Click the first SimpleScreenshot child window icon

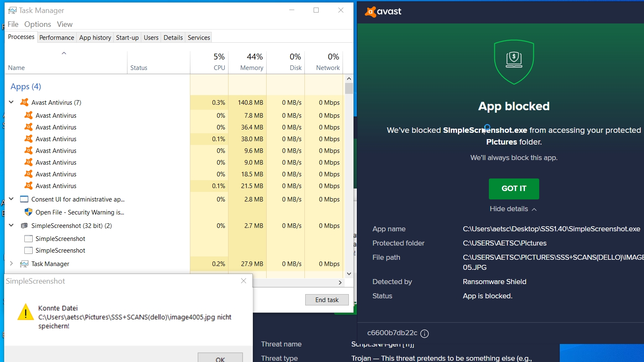point(29,238)
